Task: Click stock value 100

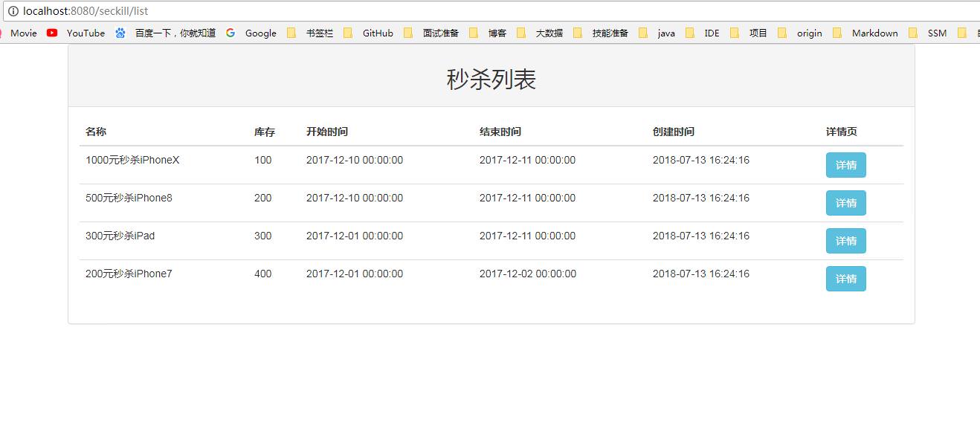Action: (x=263, y=160)
